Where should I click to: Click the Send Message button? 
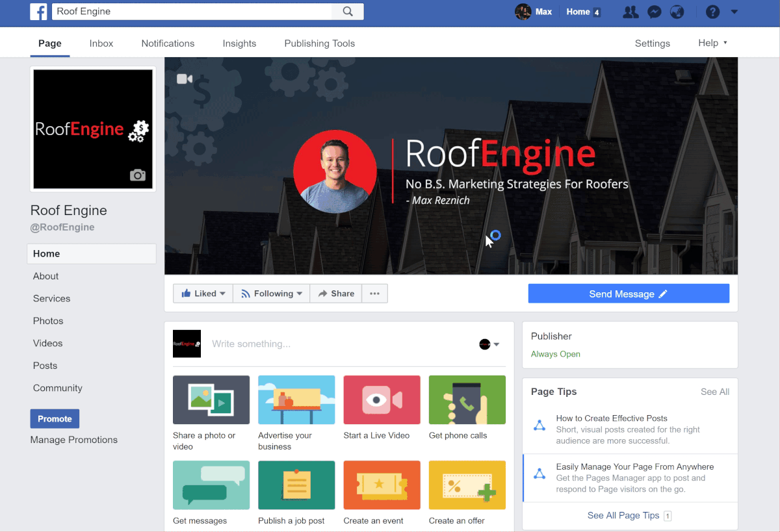(629, 294)
